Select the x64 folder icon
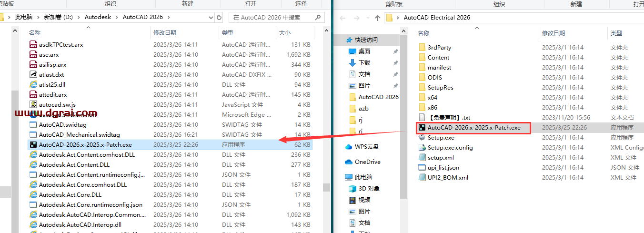The height and width of the screenshot is (233, 644). [x=422, y=97]
